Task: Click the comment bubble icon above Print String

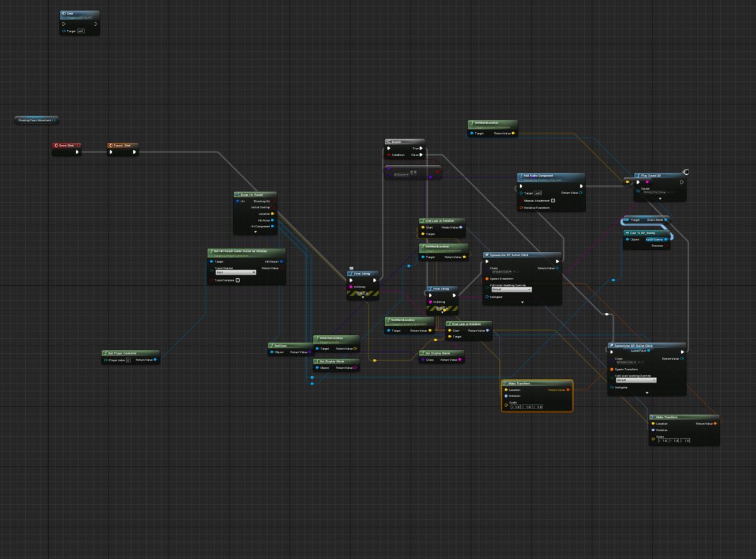Action: [x=351, y=268]
